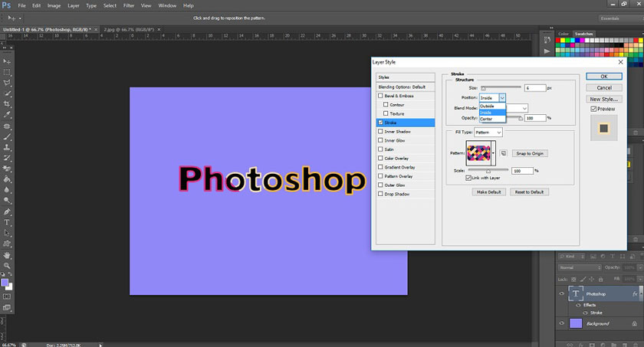The height and width of the screenshot is (347, 644).
Task: Toggle Quick Mask mode icon
Action: click(x=7, y=296)
